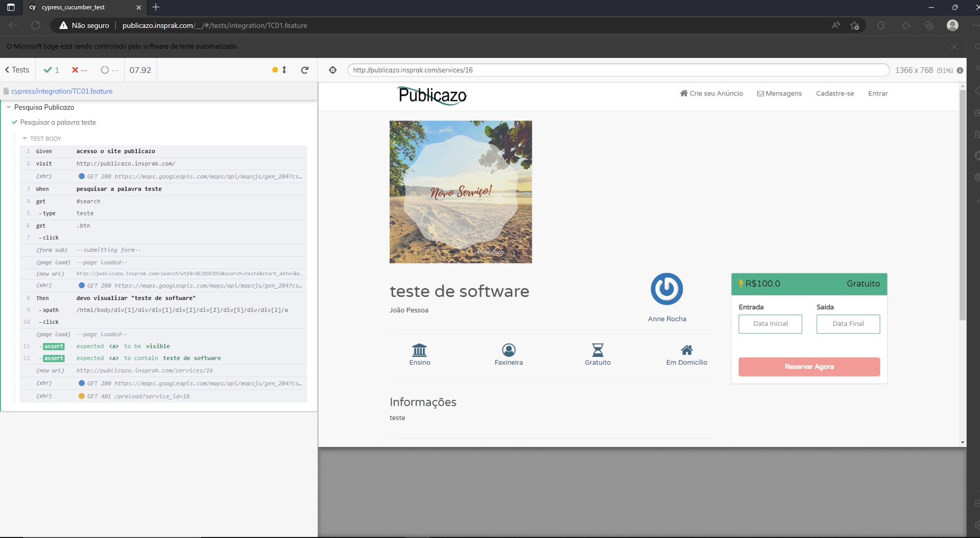
Task: Open the cypress/integration/TC01.feature file link
Action: point(62,91)
